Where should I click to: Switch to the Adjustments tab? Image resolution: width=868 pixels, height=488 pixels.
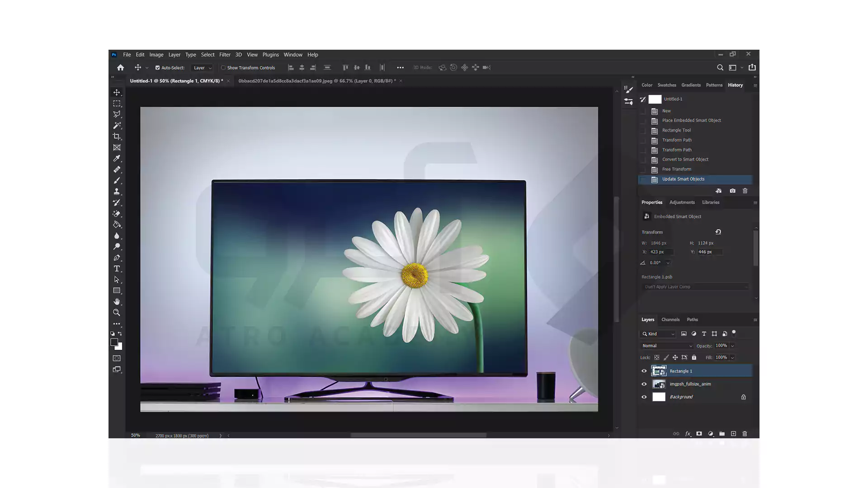(682, 202)
